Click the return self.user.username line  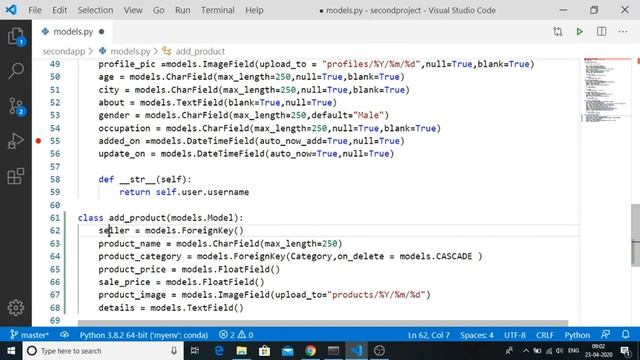pos(184,192)
